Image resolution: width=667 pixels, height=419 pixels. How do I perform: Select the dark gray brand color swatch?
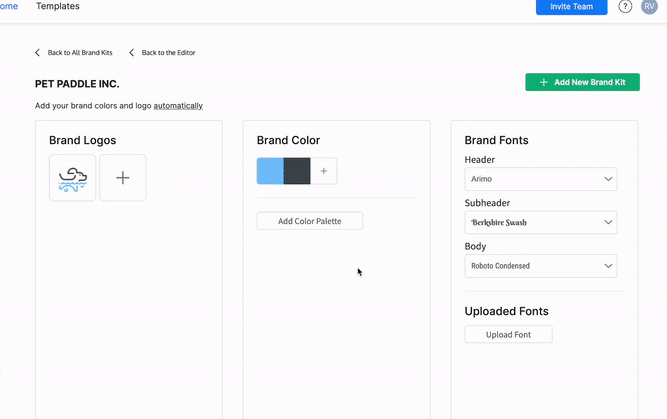(x=297, y=171)
